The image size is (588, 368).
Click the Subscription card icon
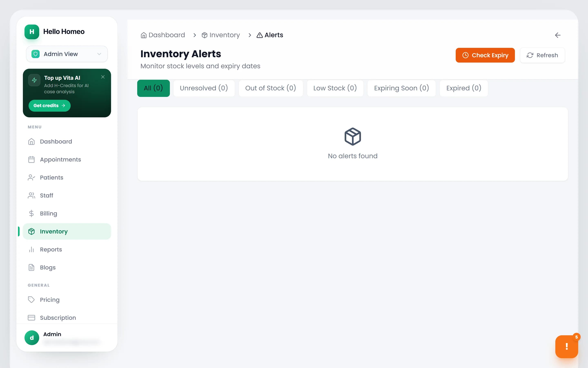click(x=31, y=318)
